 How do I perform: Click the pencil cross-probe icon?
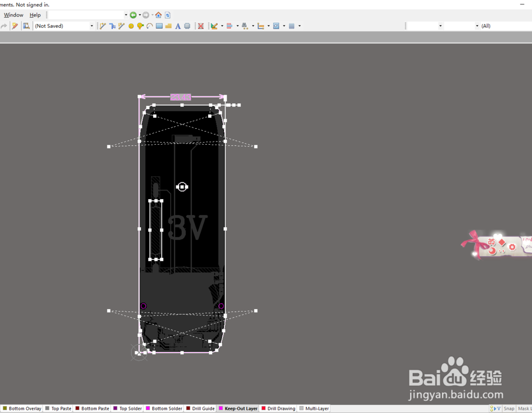tap(15, 26)
